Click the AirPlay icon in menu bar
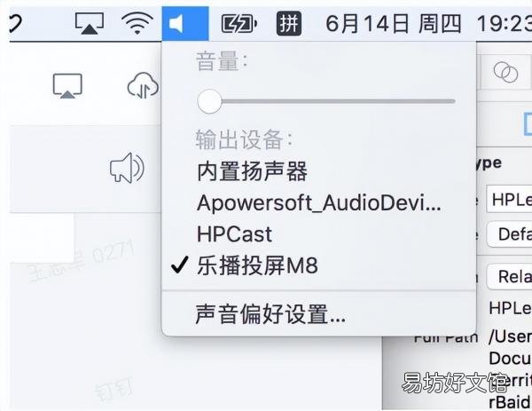532x411 pixels. pyautogui.click(x=90, y=23)
